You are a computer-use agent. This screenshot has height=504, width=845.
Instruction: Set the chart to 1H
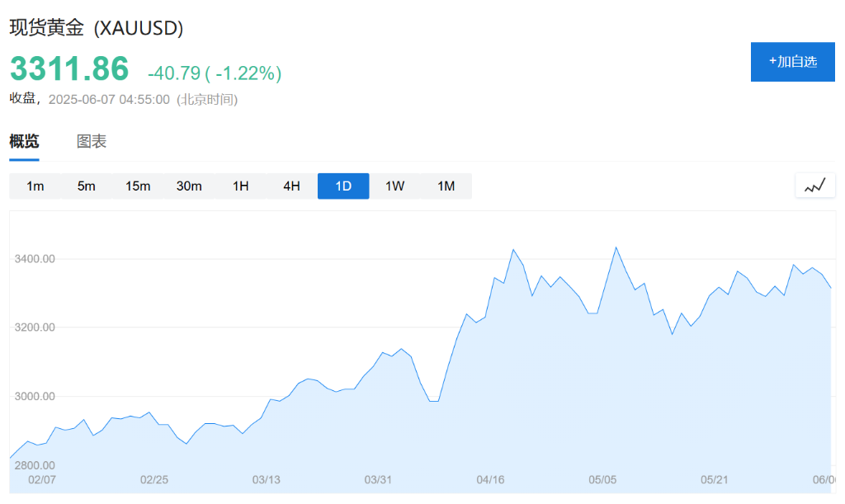point(240,186)
